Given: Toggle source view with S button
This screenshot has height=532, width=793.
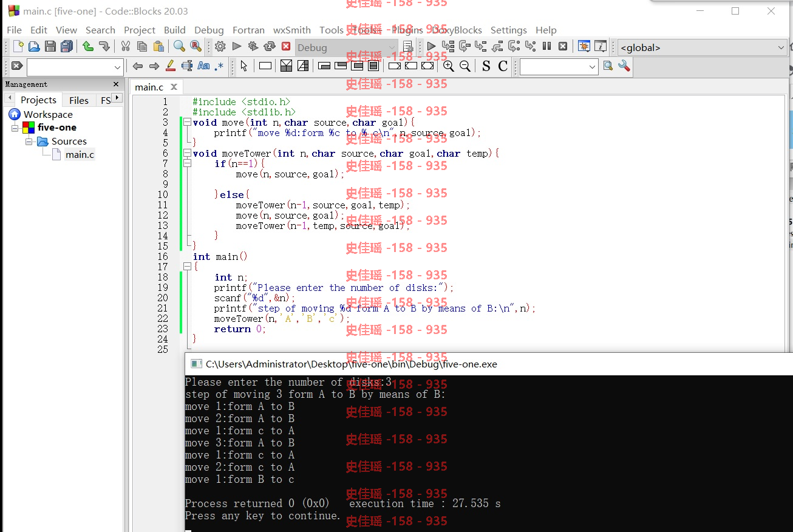Looking at the screenshot, I should tap(486, 66).
